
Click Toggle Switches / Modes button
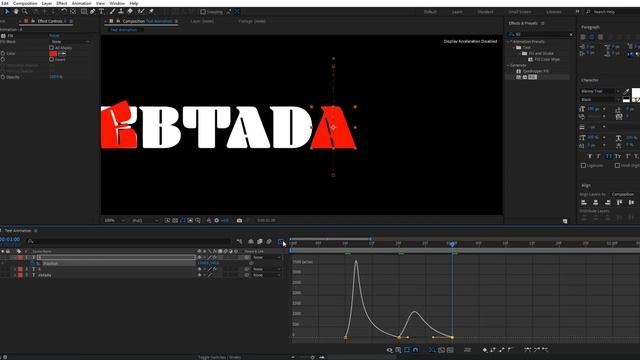point(219,357)
